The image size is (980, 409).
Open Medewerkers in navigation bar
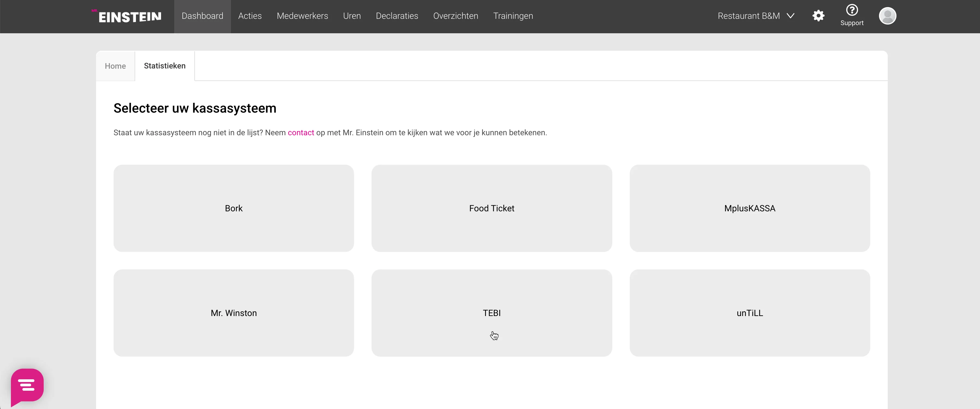[x=302, y=16]
